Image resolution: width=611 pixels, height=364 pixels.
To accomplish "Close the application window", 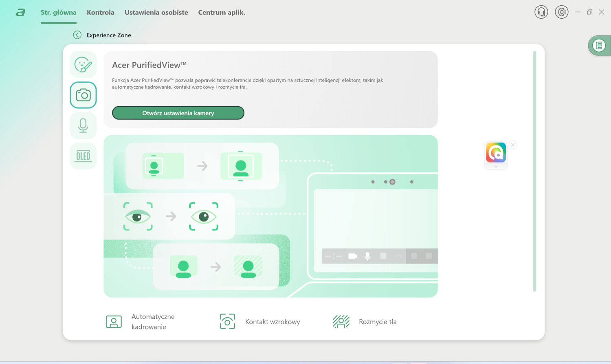I will pos(602,12).
